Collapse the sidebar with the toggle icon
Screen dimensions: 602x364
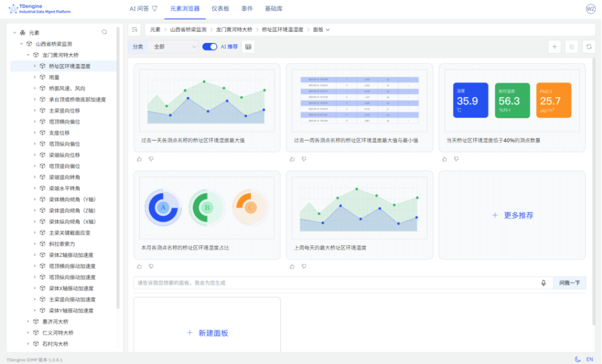pyautogui.click(x=135, y=29)
